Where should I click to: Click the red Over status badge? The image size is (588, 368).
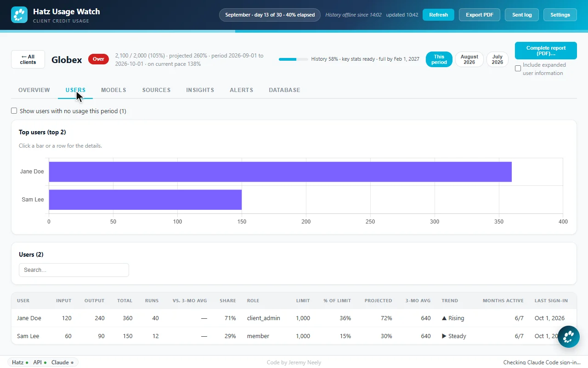pyautogui.click(x=98, y=59)
